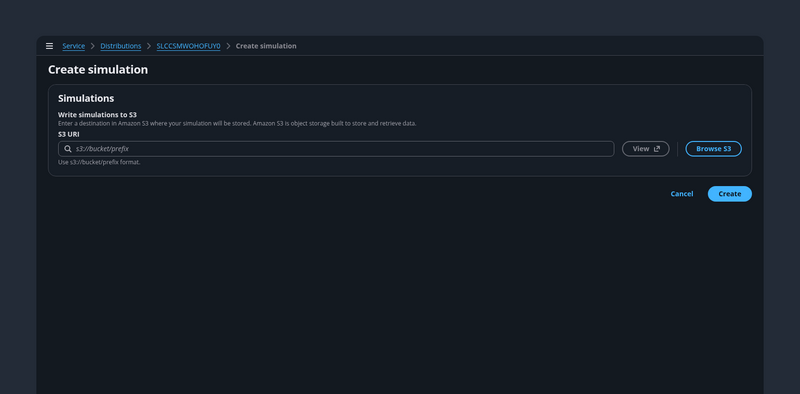Cancel the simulation creation

pyautogui.click(x=682, y=194)
